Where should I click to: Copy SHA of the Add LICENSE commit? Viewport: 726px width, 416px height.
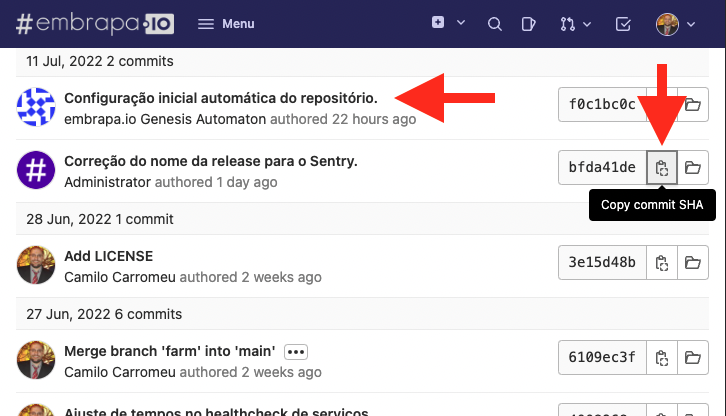tap(661, 263)
